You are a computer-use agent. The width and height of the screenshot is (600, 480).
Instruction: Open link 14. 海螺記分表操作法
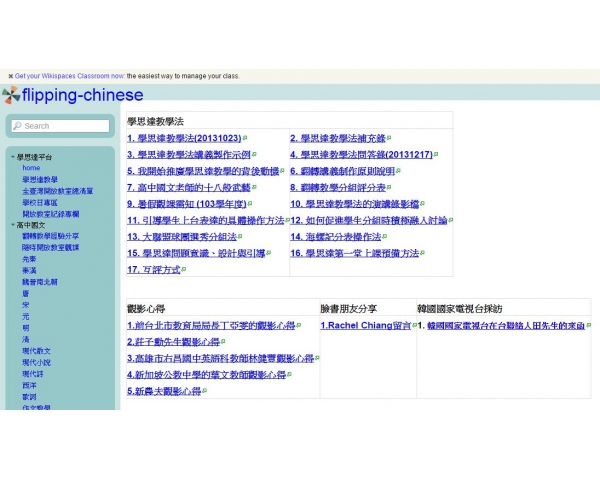click(336, 237)
